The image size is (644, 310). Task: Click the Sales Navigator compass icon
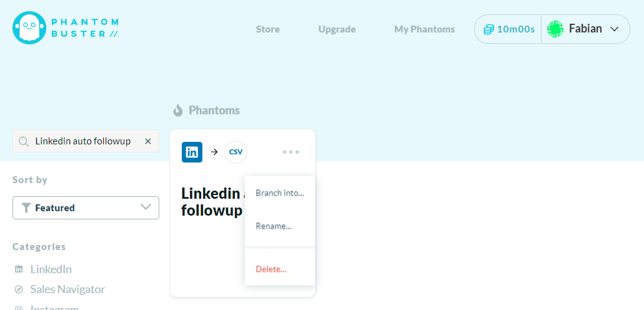(x=19, y=289)
